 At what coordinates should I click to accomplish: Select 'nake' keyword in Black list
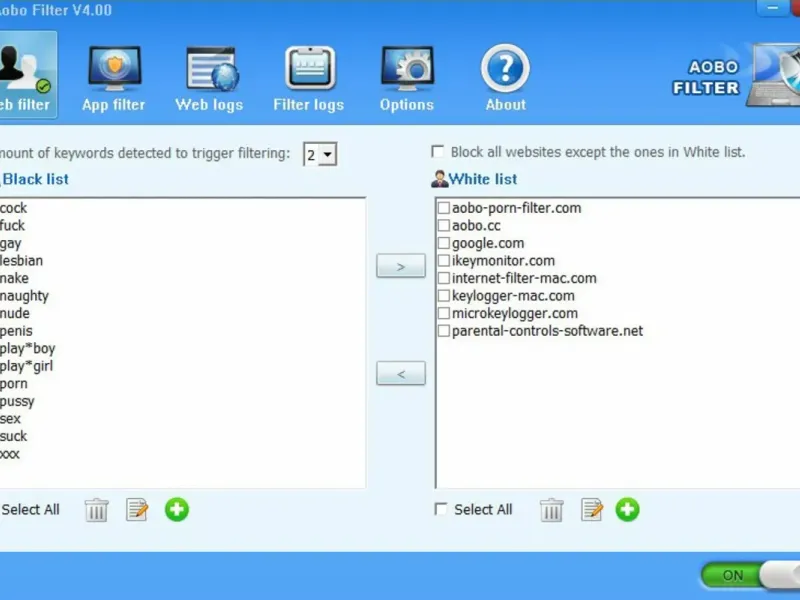point(14,279)
